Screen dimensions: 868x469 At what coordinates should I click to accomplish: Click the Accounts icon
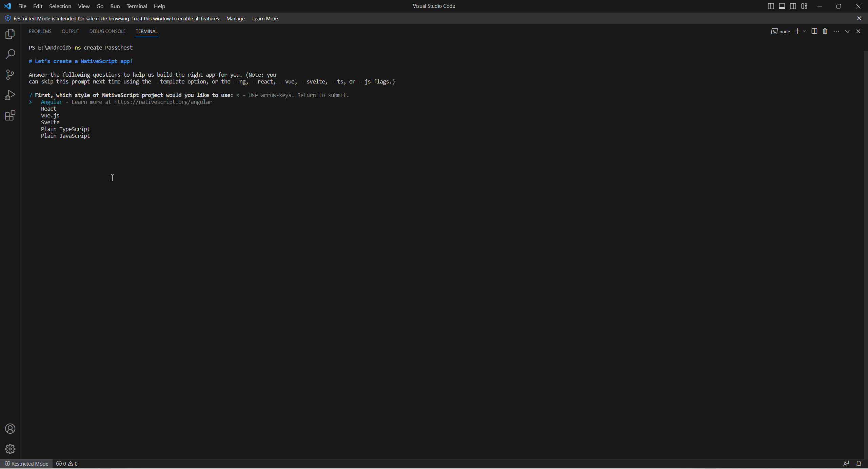(10, 429)
